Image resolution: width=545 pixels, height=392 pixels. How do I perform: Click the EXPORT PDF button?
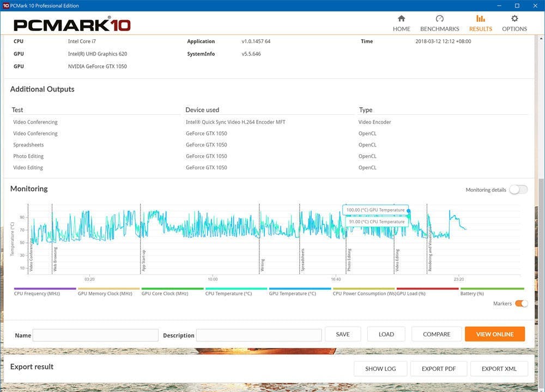coord(439,369)
